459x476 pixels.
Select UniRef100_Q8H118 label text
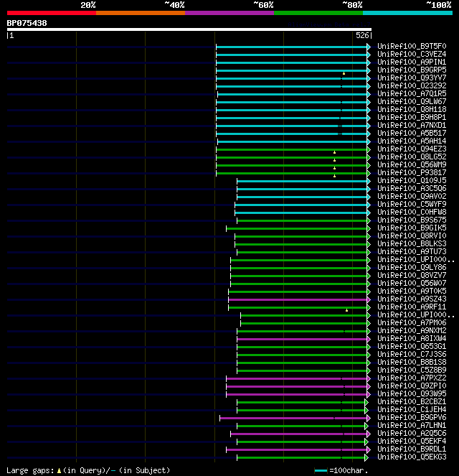(x=412, y=109)
